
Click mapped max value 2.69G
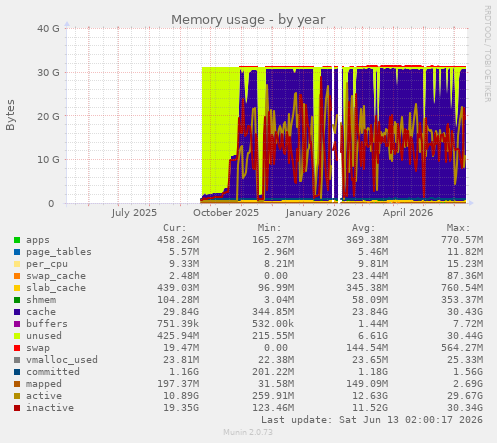tap(468, 384)
